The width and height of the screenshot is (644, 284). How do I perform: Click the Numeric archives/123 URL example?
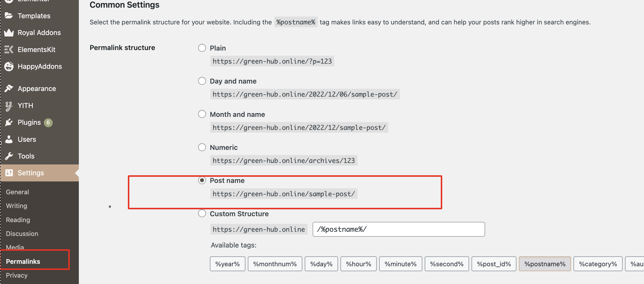point(284,160)
